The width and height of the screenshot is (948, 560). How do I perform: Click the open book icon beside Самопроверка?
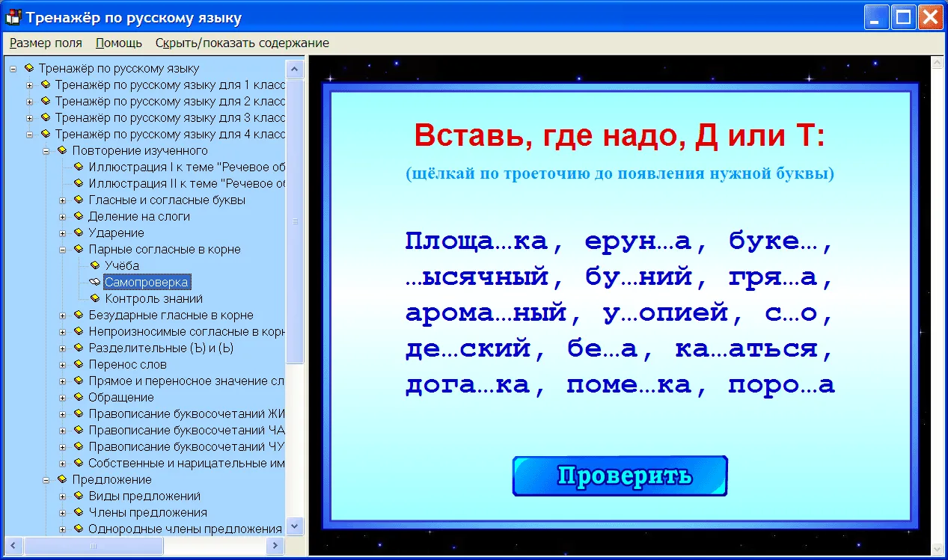point(94,282)
